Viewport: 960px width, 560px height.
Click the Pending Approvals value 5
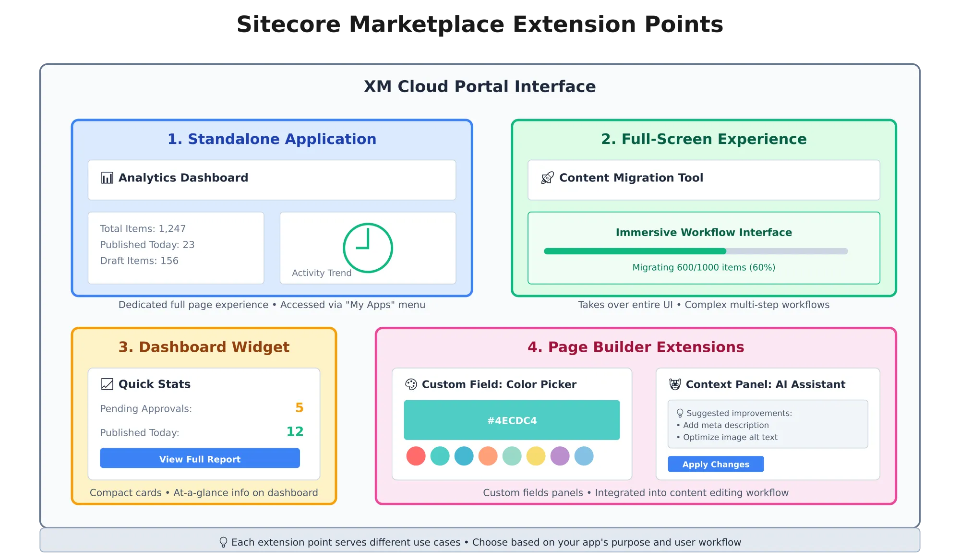(x=300, y=408)
